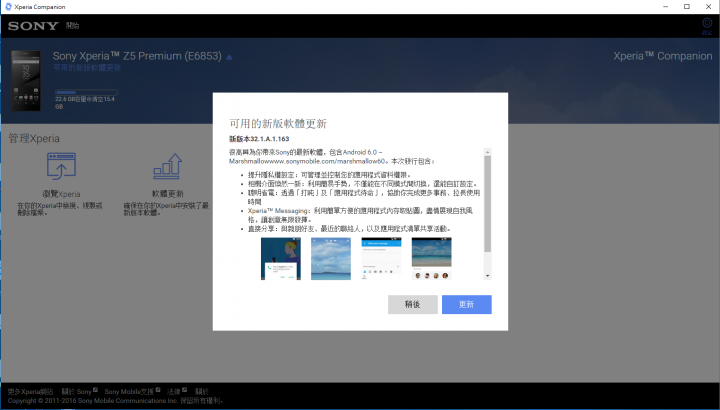Open the fourth thumbnail with contact avatars
This screenshot has height=410, width=720.
point(432,258)
